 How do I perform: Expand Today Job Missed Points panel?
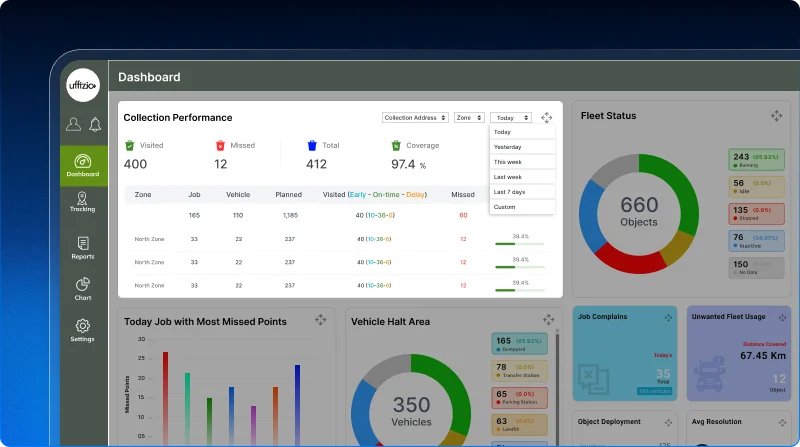click(x=320, y=320)
